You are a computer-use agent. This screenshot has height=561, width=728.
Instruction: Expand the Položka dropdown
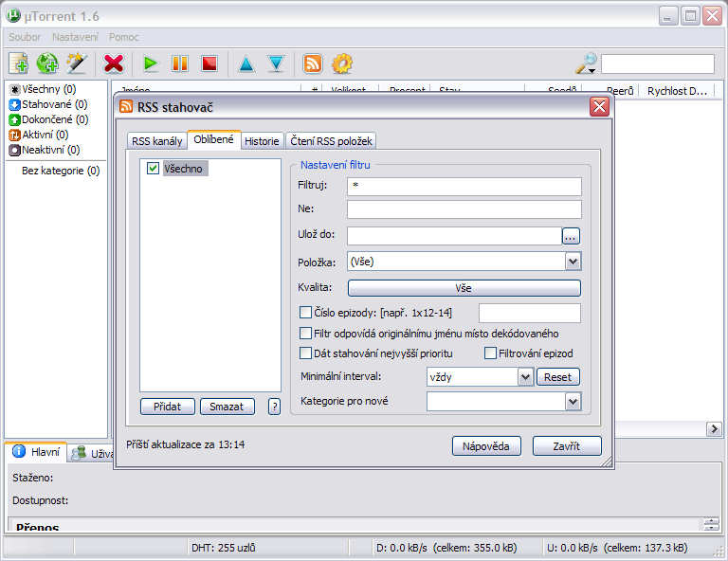[573, 261]
